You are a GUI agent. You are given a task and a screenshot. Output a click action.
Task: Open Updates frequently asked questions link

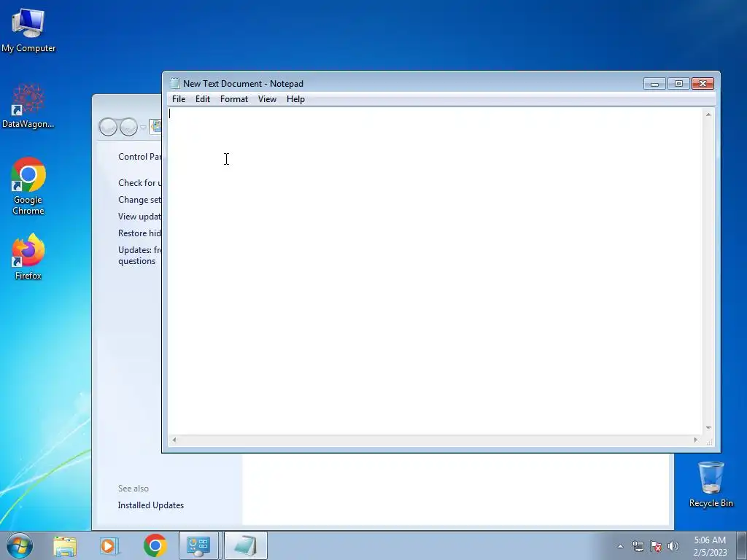[139, 255]
